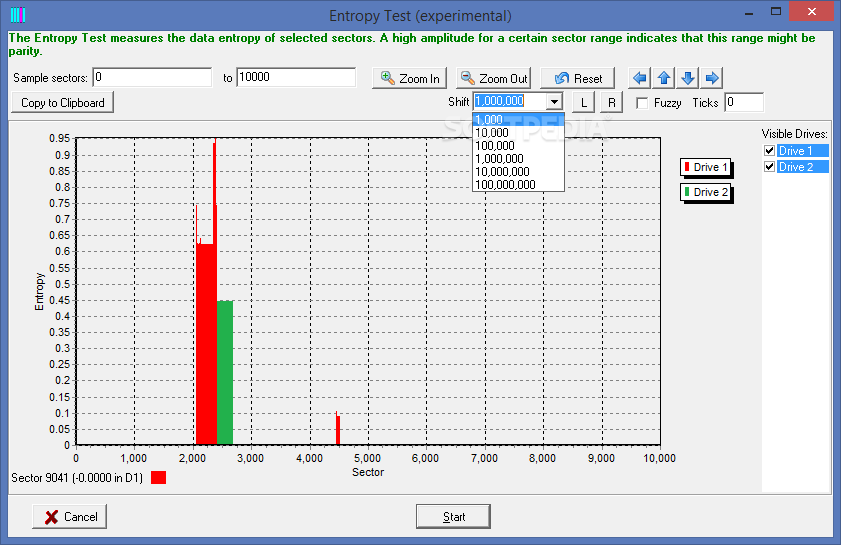The height and width of the screenshot is (545, 841).
Task: Click the Shift value text box
Action: pos(510,101)
